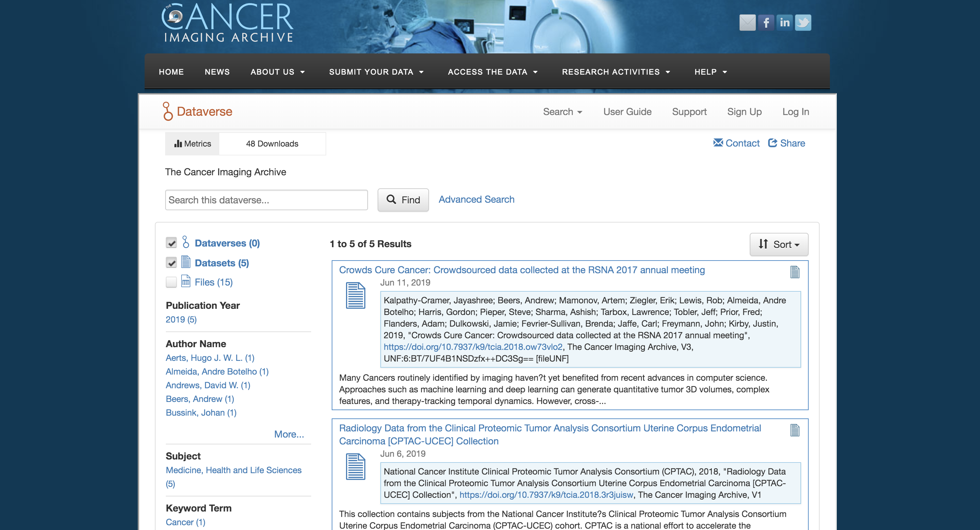Click the Dataverses facet icon
This screenshot has height=530, width=980.
186,242
